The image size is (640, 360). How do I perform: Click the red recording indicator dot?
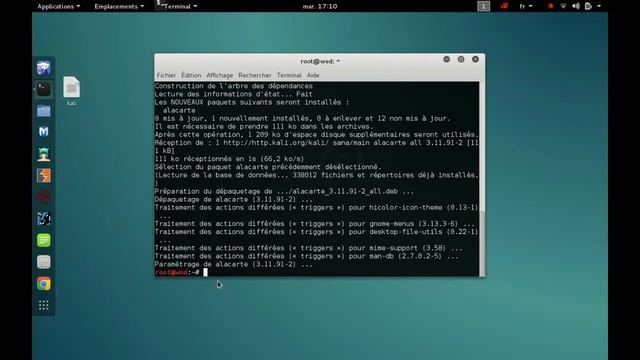tap(551, 6)
